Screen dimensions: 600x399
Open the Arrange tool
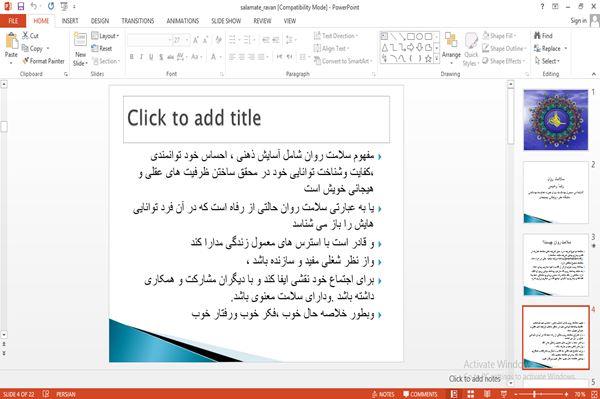tap(451, 48)
